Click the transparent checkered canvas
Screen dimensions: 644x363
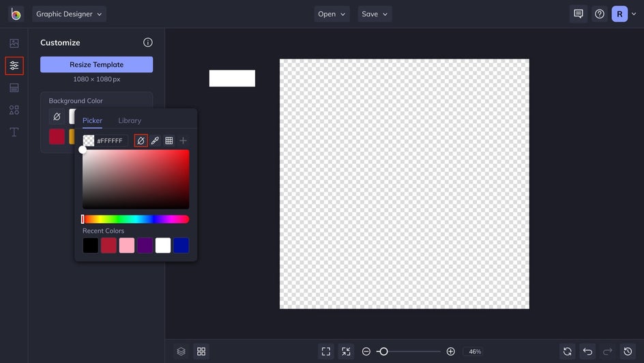[405, 184]
